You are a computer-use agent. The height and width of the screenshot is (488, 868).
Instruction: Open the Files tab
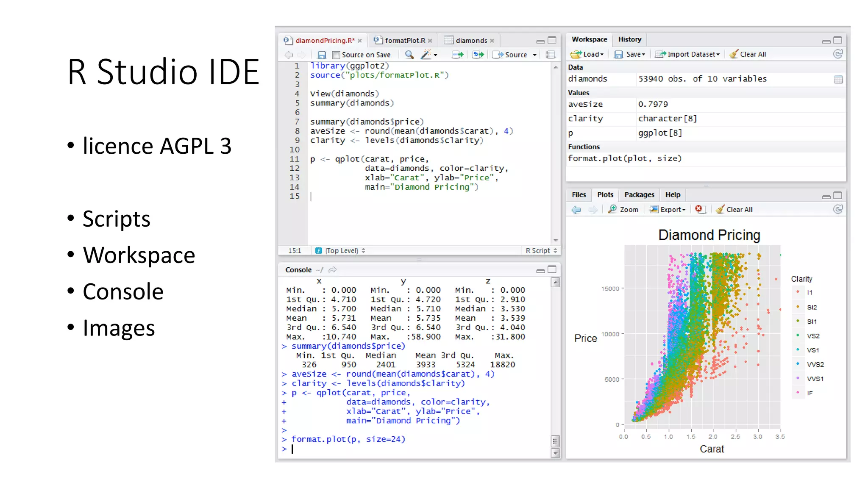pos(579,195)
